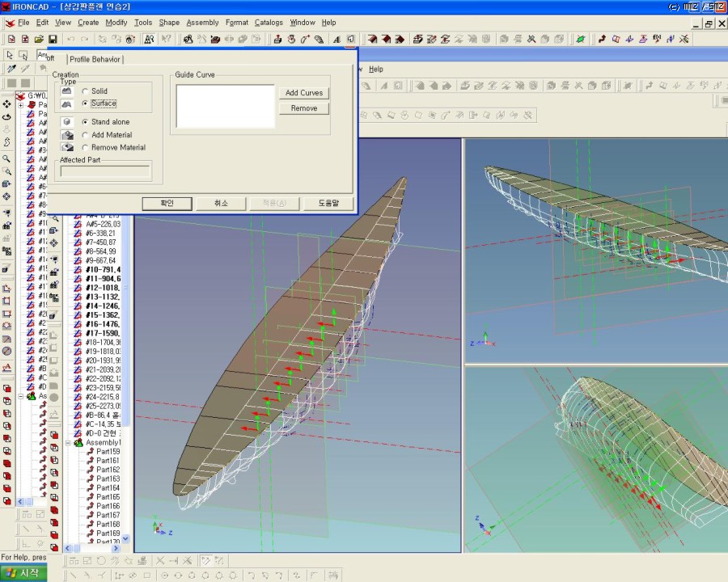Collapse the Assembly node in scene tree
The image size is (728, 582).
(x=69, y=443)
